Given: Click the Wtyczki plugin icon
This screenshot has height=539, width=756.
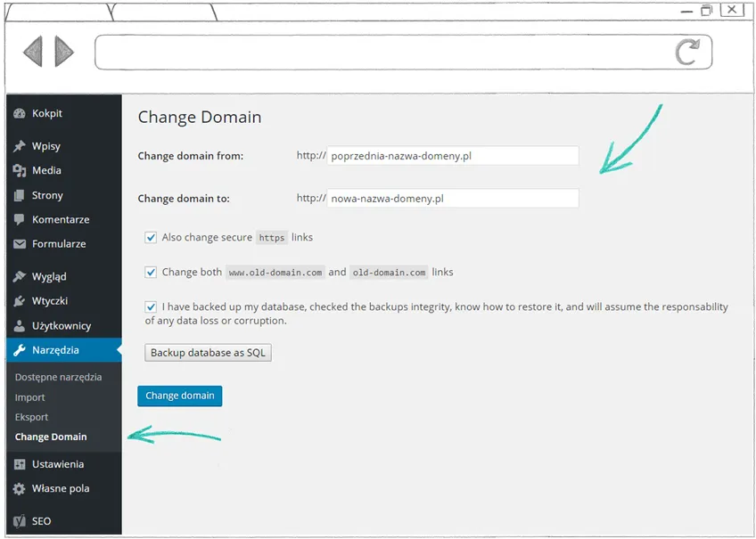Looking at the screenshot, I should click(20, 301).
